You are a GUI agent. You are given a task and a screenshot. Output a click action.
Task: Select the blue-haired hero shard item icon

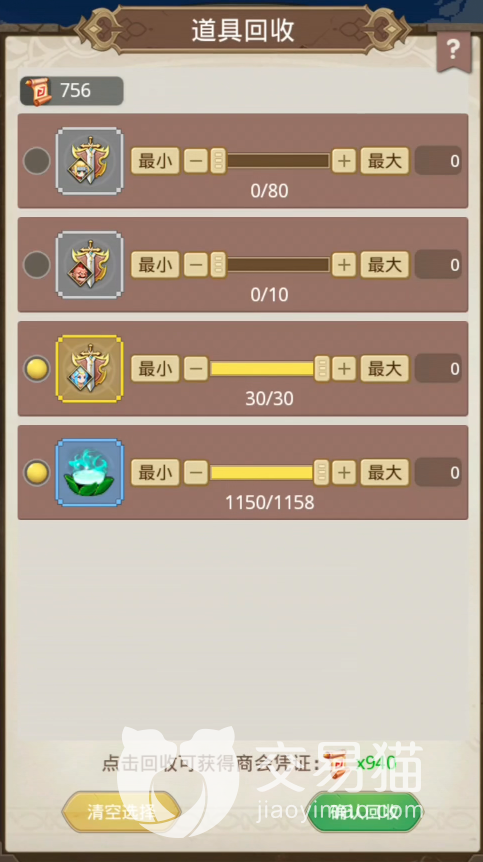[x=90, y=369]
